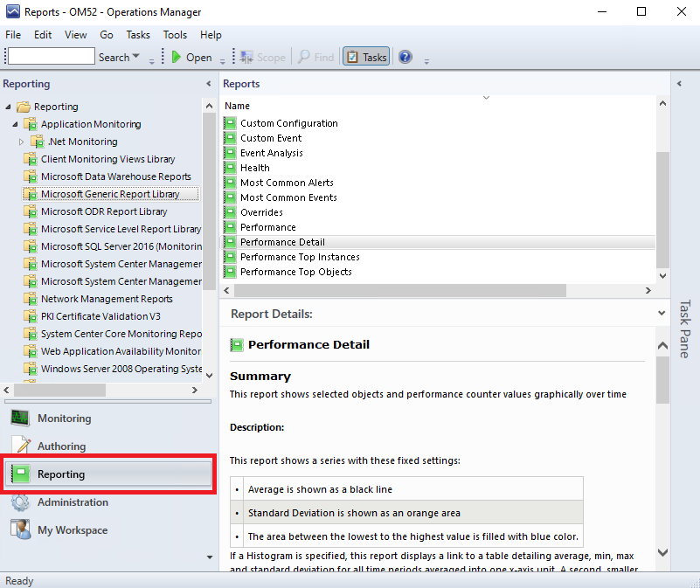
Task: Click the Event Analysis report icon
Action: click(230, 153)
